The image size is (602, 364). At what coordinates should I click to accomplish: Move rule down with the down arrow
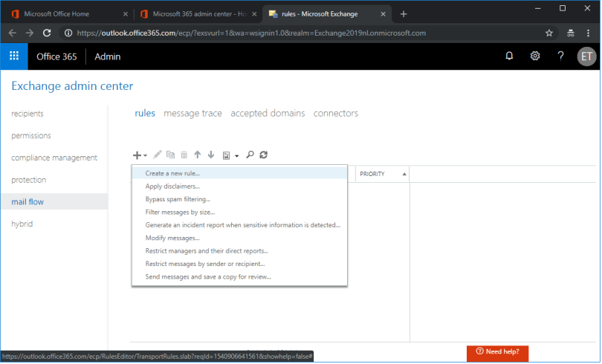(211, 155)
